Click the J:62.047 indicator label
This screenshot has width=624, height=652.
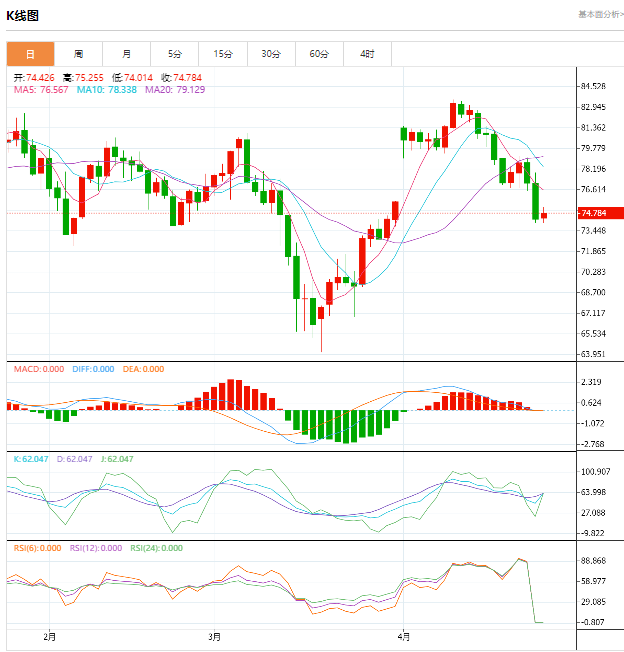[x=117, y=459]
